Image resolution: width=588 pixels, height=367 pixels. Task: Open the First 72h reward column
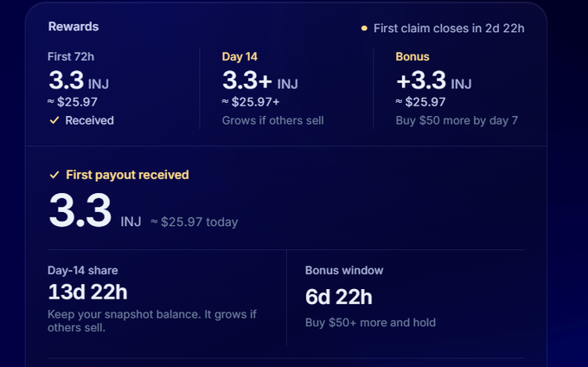(x=112, y=88)
